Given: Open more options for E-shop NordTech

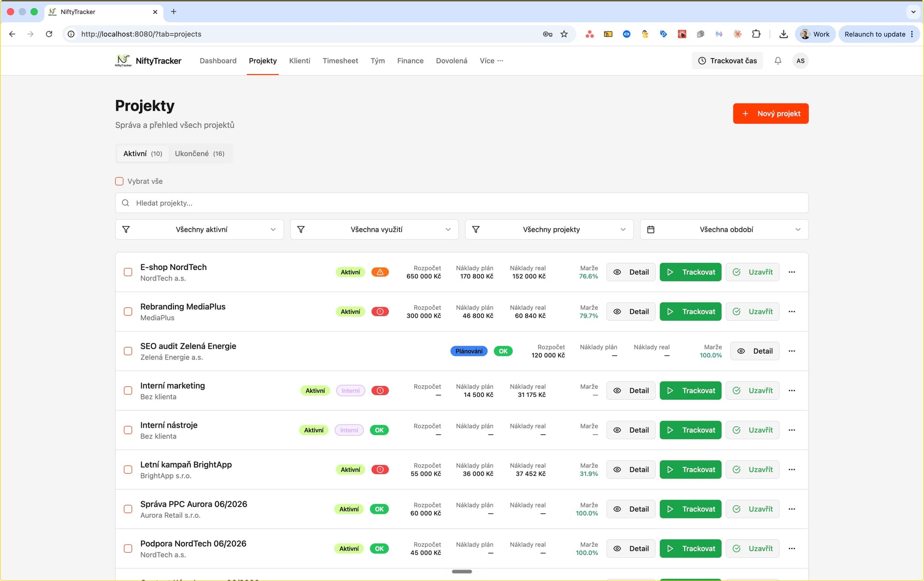Looking at the screenshot, I should tap(792, 272).
